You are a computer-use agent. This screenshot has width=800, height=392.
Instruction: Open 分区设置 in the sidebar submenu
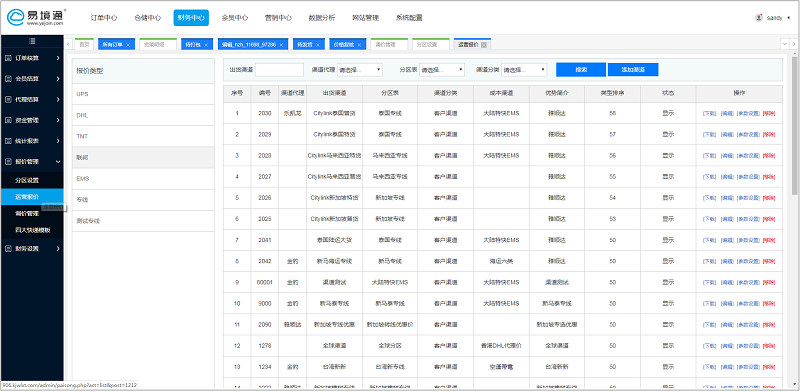click(x=27, y=180)
